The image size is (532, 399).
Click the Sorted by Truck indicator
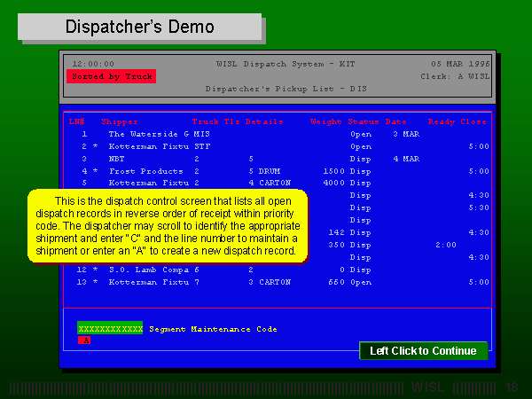coord(112,76)
